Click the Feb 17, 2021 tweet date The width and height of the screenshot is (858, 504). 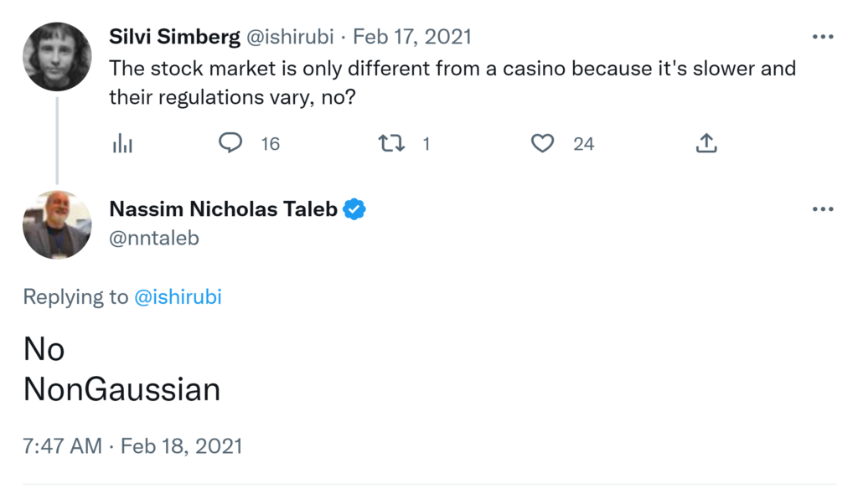tap(412, 37)
